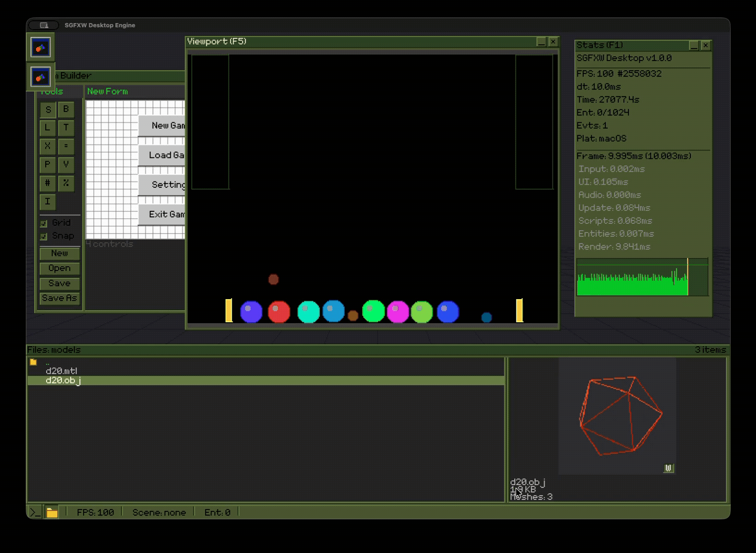
Task: Select the B tool in Tools palette
Action: coord(66,109)
